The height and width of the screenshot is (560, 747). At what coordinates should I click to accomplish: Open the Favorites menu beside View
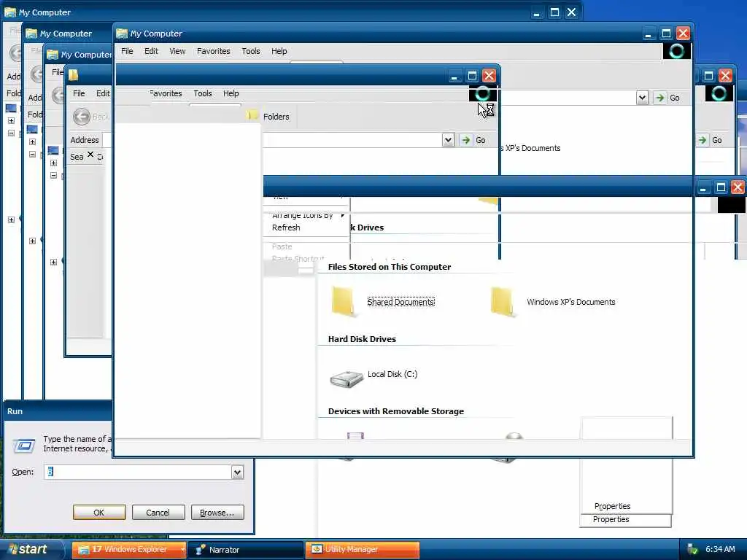(214, 51)
